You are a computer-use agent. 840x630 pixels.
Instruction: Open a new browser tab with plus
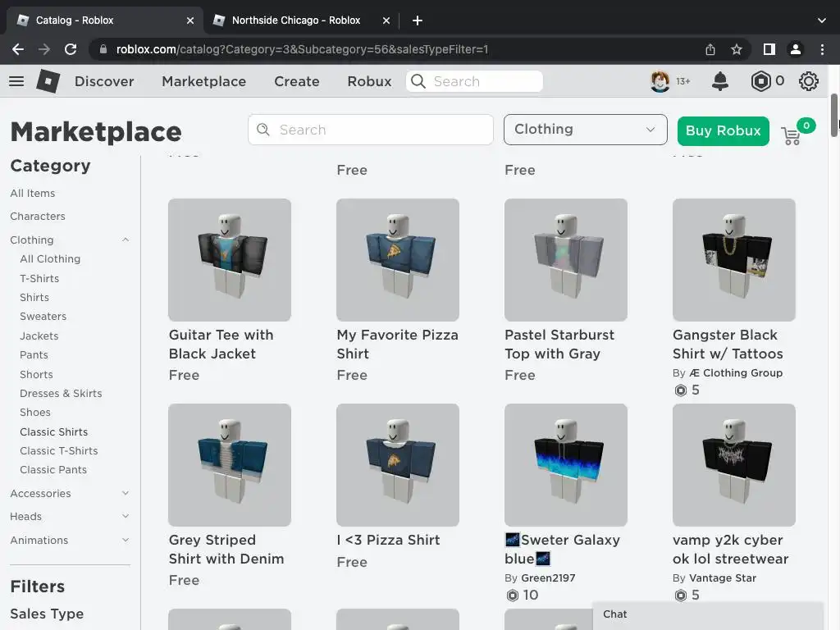coord(418,21)
